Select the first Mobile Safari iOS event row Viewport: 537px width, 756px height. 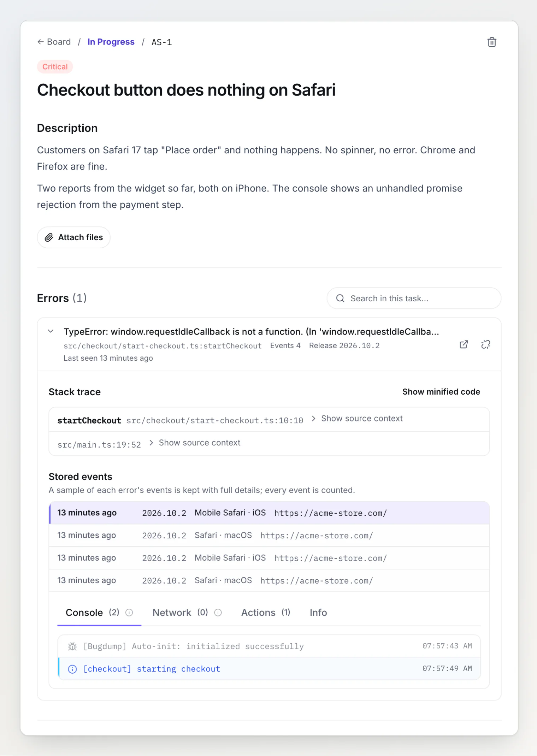pos(269,513)
